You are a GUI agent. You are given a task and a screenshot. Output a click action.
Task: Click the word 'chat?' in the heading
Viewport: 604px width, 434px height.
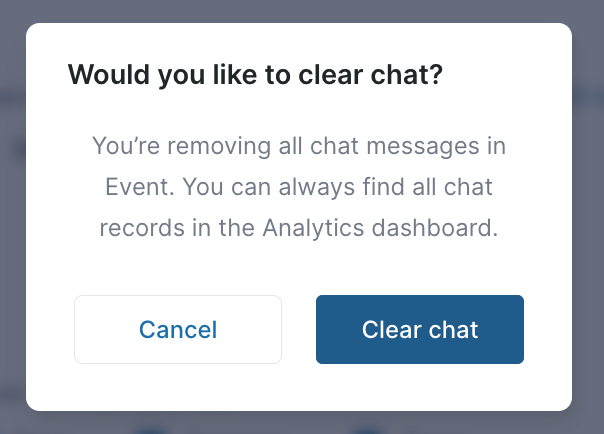coord(406,75)
